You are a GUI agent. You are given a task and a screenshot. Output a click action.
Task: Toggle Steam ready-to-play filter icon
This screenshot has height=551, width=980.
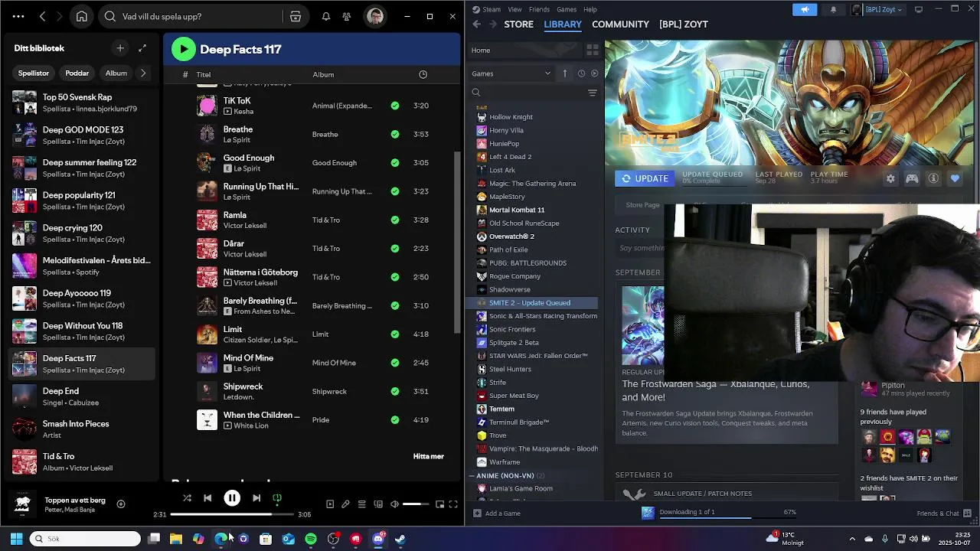tap(594, 73)
